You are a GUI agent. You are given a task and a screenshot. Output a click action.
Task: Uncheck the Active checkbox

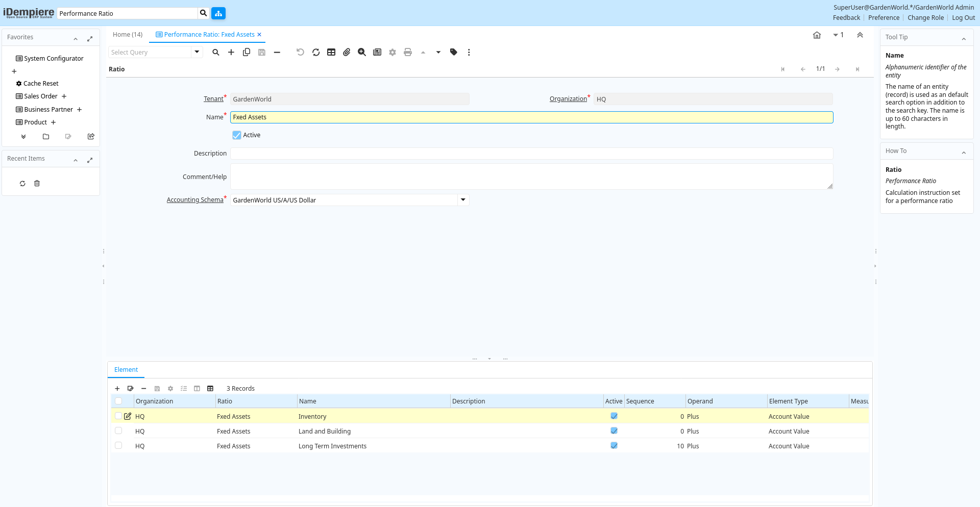point(237,135)
